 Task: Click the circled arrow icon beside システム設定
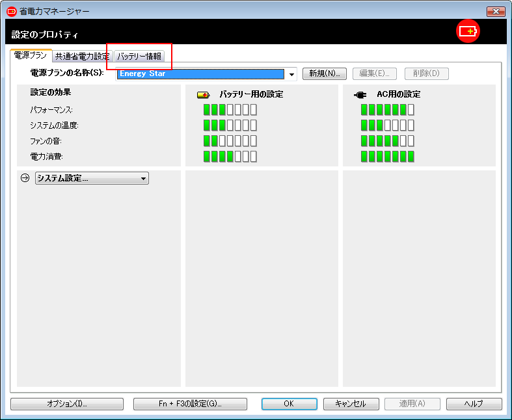25,178
